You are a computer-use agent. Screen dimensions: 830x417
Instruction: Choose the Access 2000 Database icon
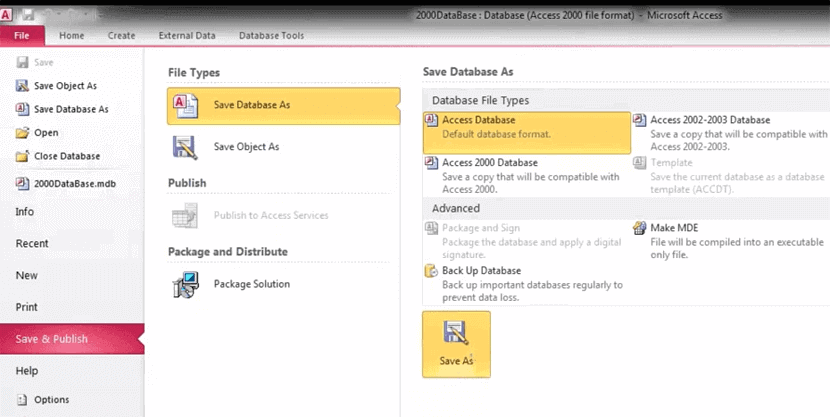click(x=432, y=163)
